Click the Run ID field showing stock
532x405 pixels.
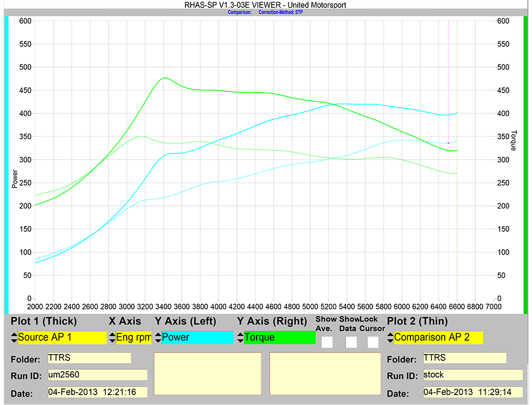point(472,374)
